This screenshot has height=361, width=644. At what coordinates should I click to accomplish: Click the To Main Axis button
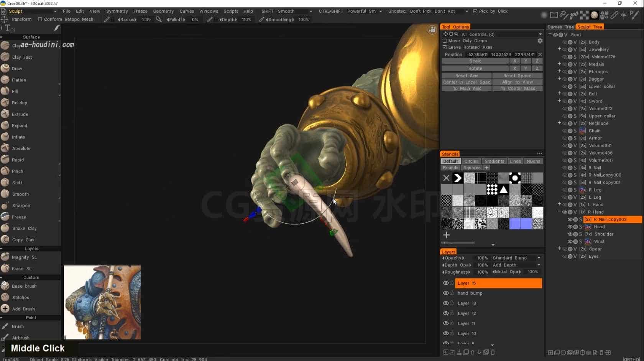coord(467,89)
